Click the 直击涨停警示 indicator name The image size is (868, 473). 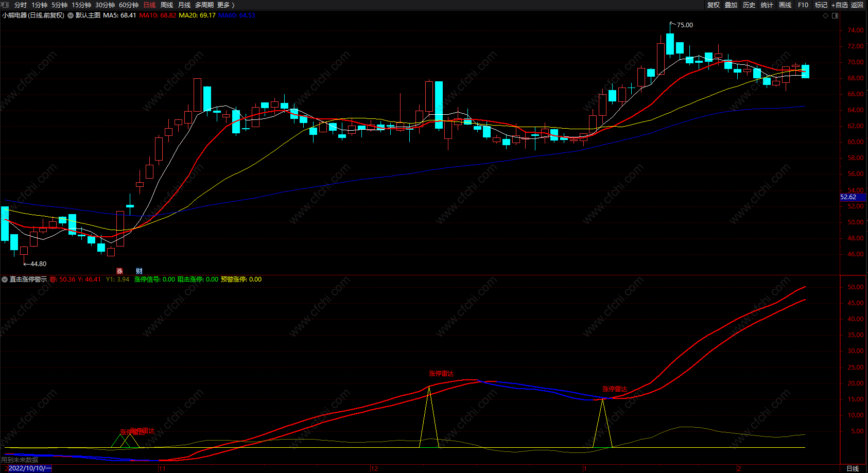28,279
